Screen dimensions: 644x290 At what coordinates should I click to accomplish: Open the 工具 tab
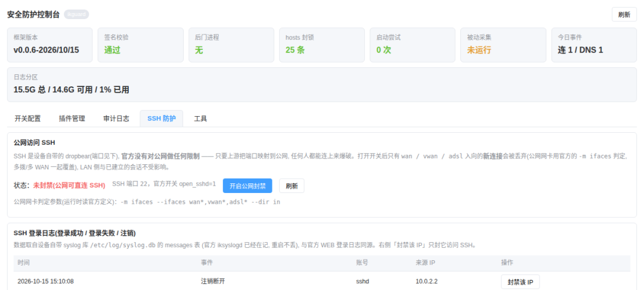point(200,119)
